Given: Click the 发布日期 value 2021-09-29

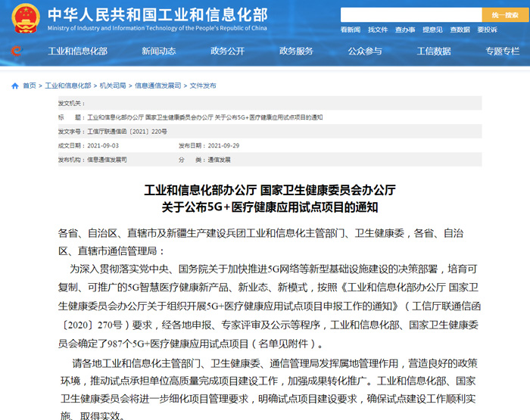Looking at the screenshot, I should click(223, 145).
